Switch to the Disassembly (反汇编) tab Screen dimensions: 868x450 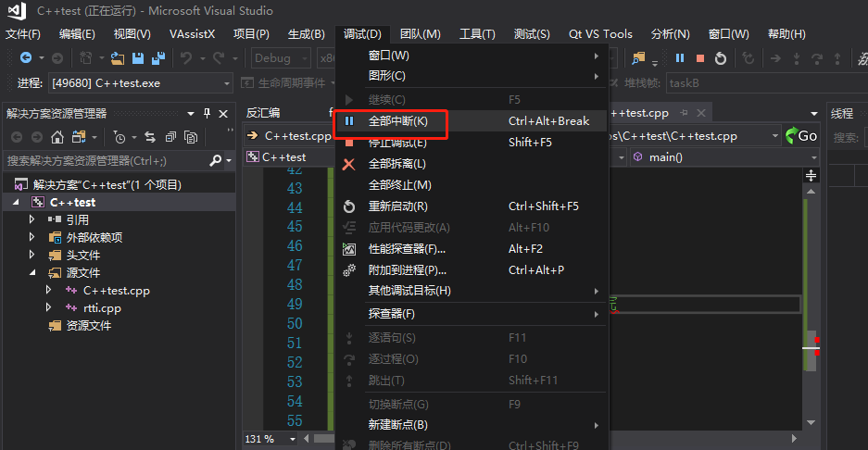263,113
